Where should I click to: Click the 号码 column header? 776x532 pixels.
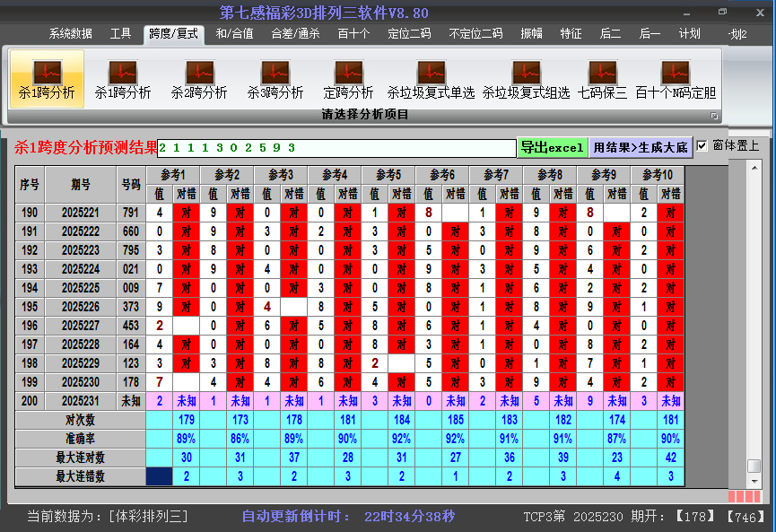tap(131, 185)
